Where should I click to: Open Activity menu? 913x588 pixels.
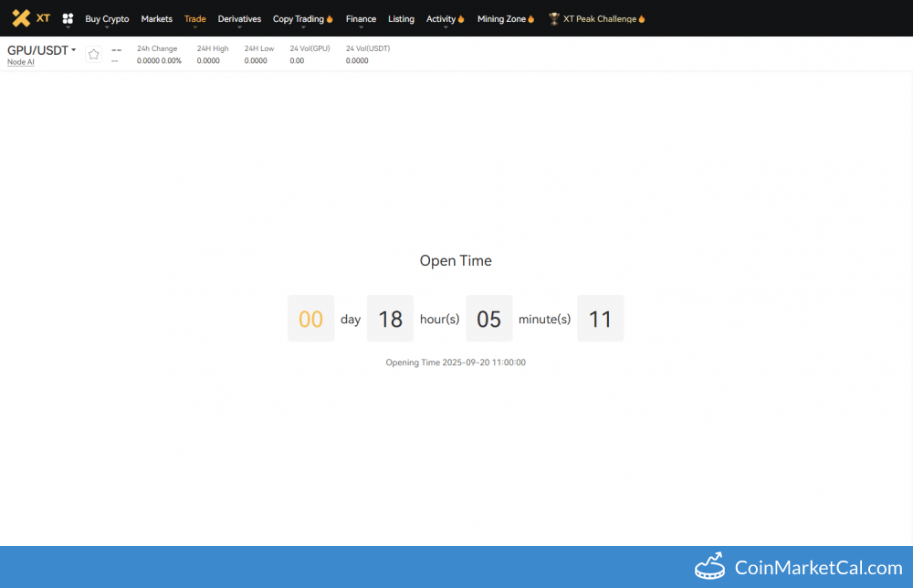pyautogui.click(x=441, y=18)
